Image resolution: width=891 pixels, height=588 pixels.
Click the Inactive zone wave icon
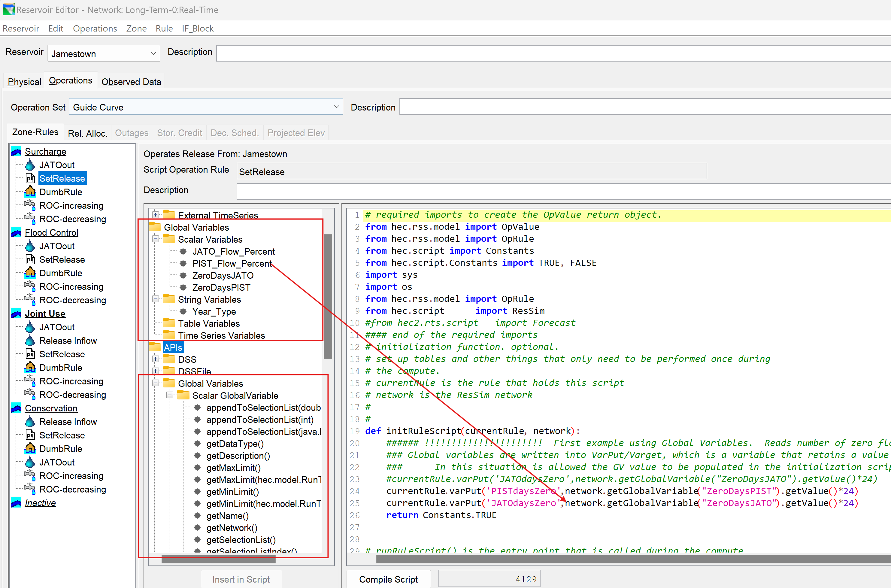(16, 502)
